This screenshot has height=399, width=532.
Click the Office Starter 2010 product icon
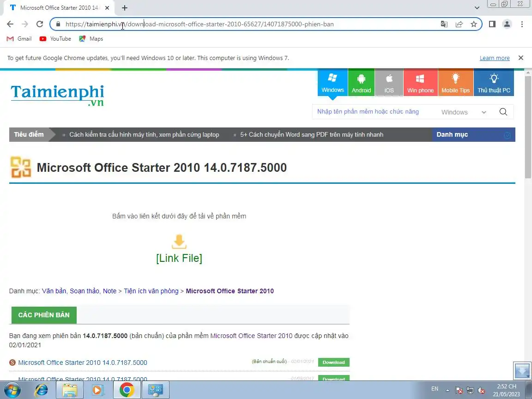[21, 167]
